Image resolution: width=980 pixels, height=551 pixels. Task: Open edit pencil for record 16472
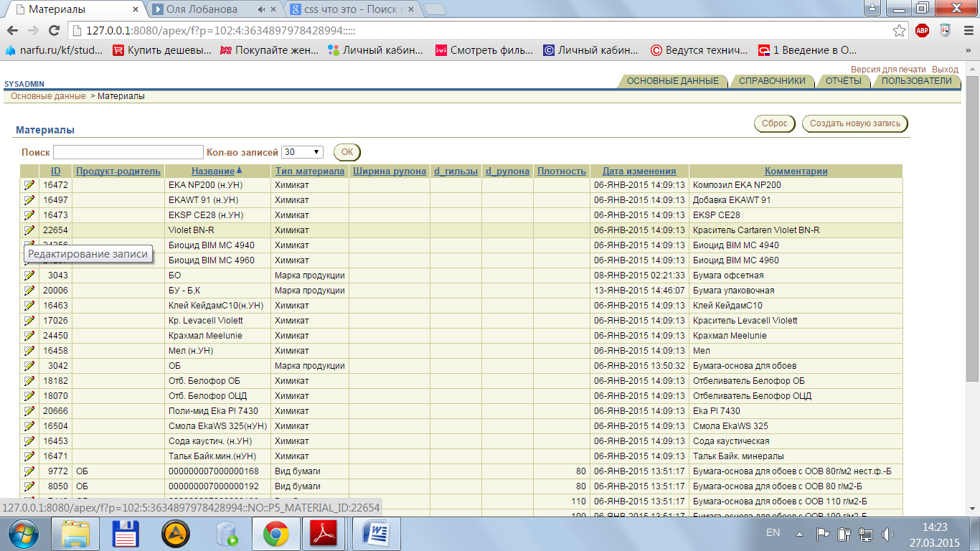point(29,185)
